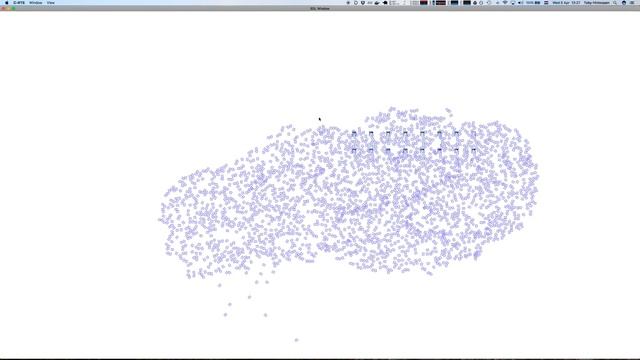Image resolution: width=640 pixels, height=360 pixels.
Task: Open the Apple menu
Action: (x=7, y=3)
